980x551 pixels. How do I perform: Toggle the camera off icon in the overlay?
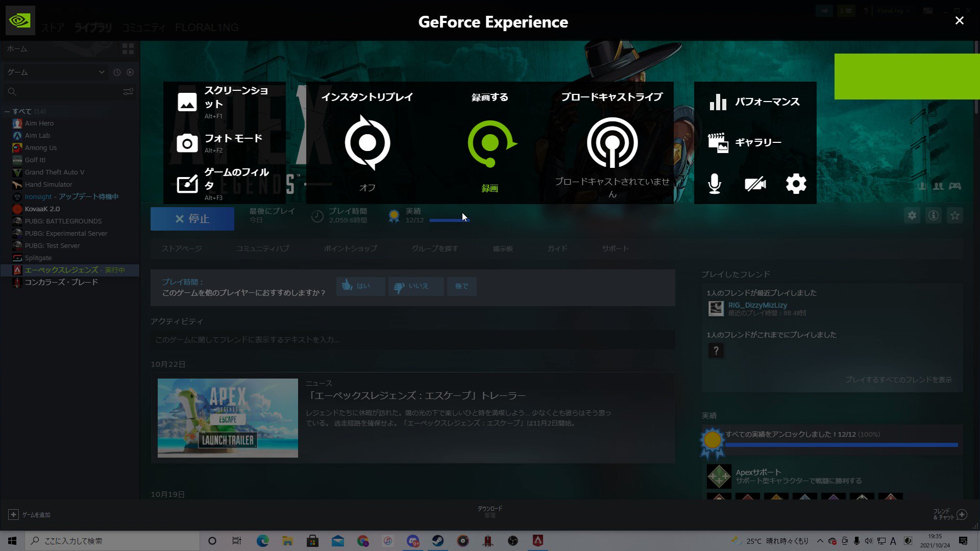755,184
